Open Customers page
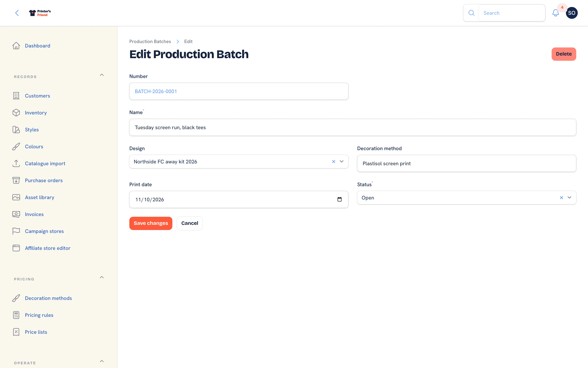Screen dimensions: 588x368 [37, 96]
